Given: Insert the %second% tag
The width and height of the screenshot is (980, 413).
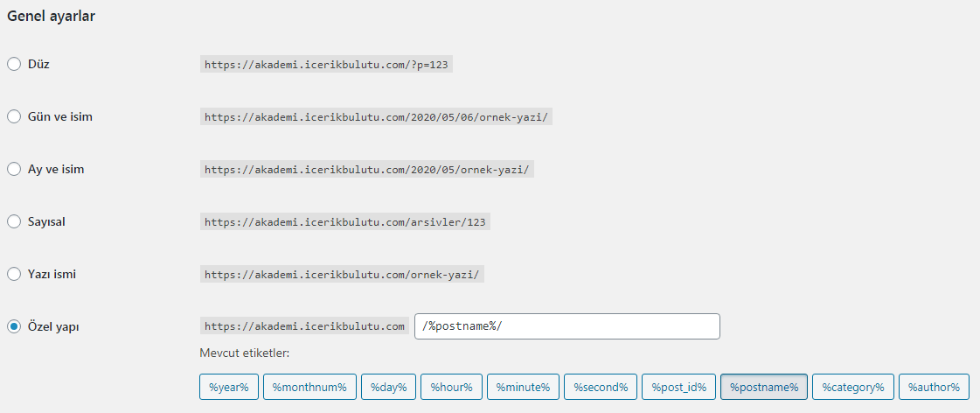Looking at the screenshot, I should 600,387.
